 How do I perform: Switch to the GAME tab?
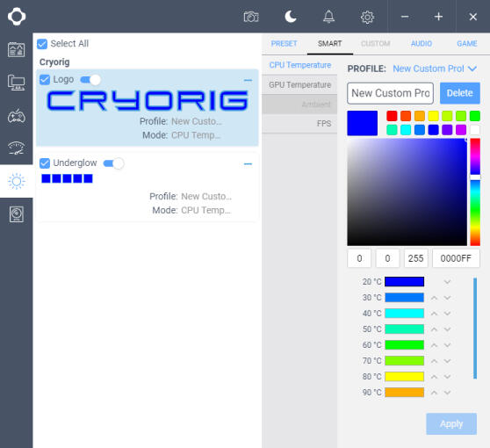(x=467, y=43)
